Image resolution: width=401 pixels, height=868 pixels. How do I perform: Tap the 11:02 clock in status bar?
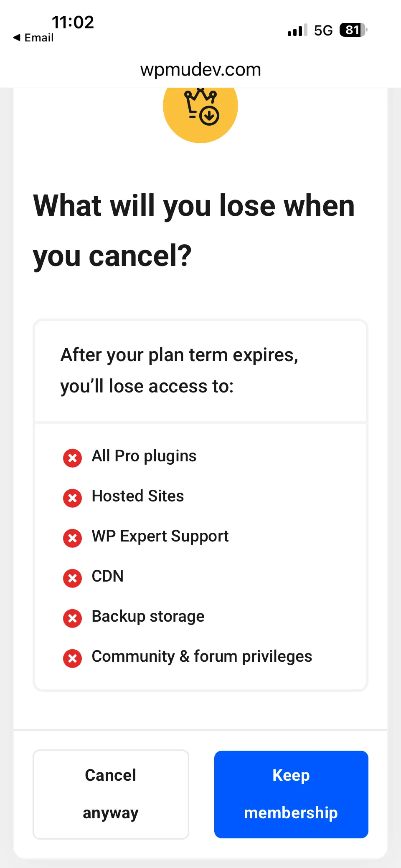click(x=73, y=22)
